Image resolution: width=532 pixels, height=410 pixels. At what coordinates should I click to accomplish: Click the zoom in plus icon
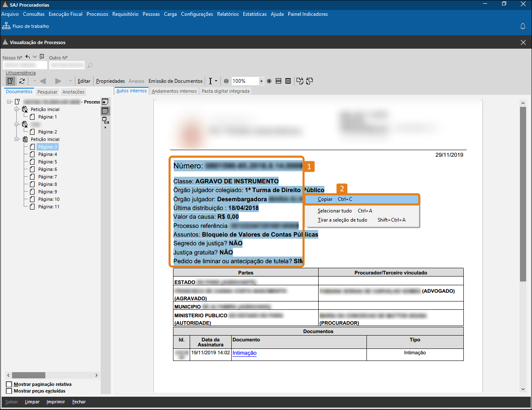[269, 81]
